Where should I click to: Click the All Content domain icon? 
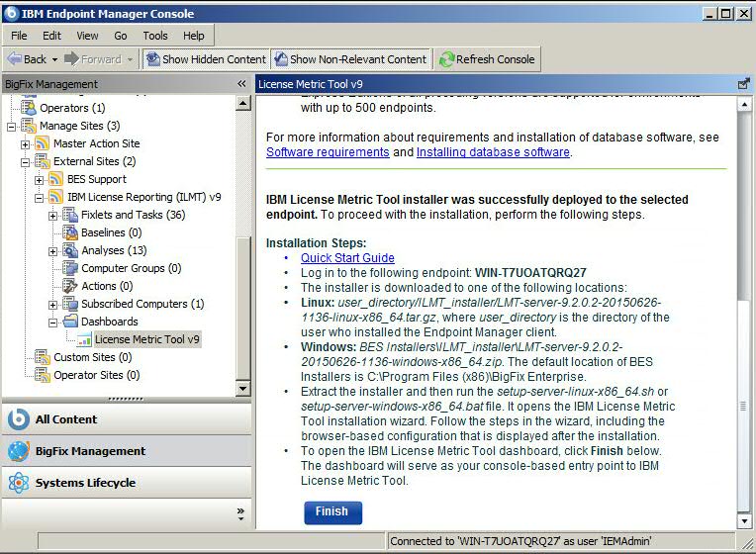pyautogui.click(x=19, y=419)
